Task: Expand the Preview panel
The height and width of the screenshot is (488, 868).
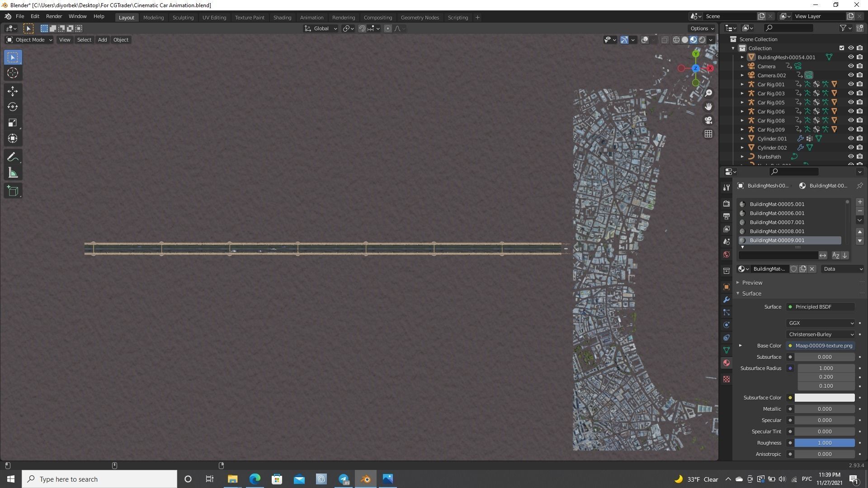Action: [x=752, y=283]
